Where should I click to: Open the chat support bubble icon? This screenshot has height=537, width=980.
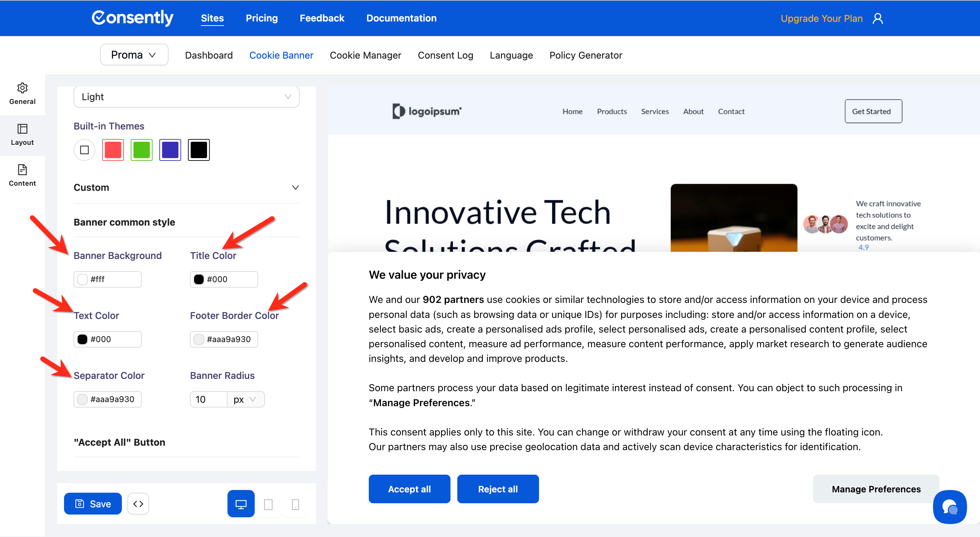point(950,507)
